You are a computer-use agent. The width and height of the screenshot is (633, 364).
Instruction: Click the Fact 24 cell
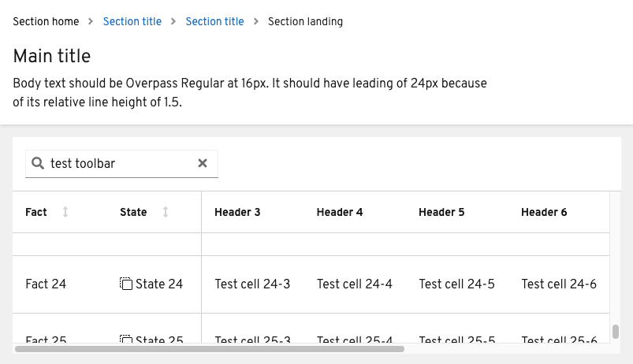(46, 284)
